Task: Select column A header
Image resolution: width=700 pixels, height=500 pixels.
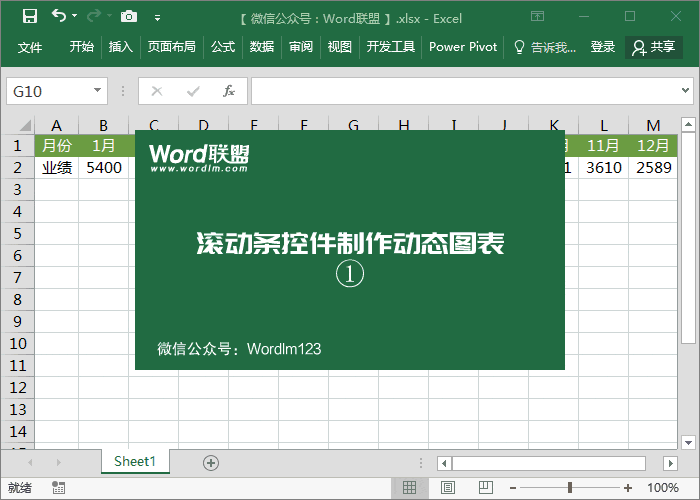Action: (56, 125)
